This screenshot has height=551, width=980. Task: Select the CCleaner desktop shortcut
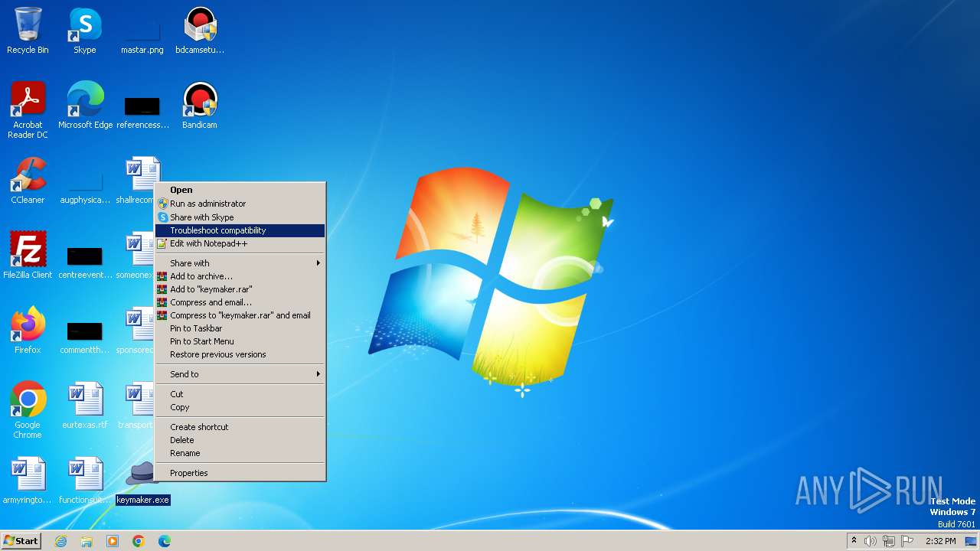click(x=28, y=181)
